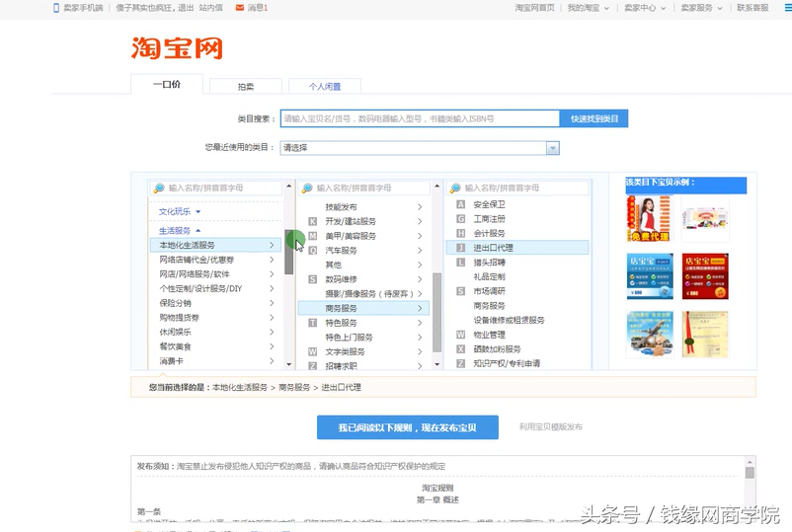Choose 设备维修或租赁服务 in third column
Image resolution: width=792 pixels, height=532 pixels.
(x=517, y=320)
